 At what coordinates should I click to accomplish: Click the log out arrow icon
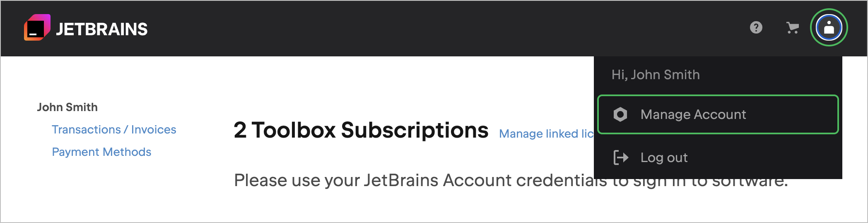tap(621, 158)
